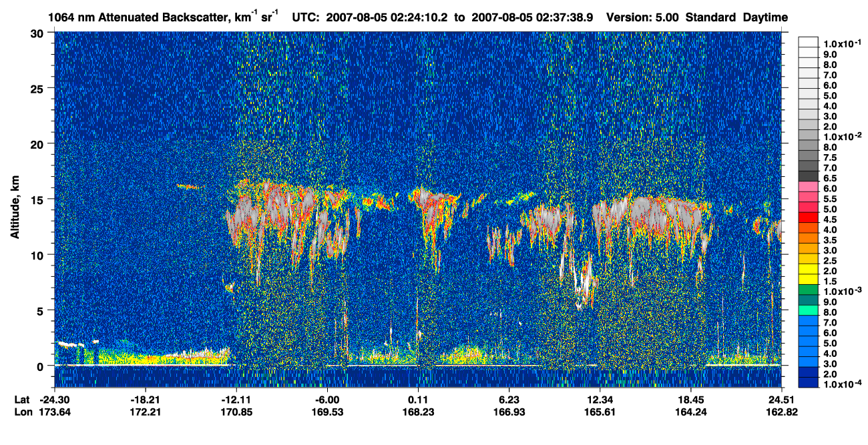The width and height of the screenshot is (868, 445).
Task: Click longitude value '164.24'
Action: click(691, 412)
